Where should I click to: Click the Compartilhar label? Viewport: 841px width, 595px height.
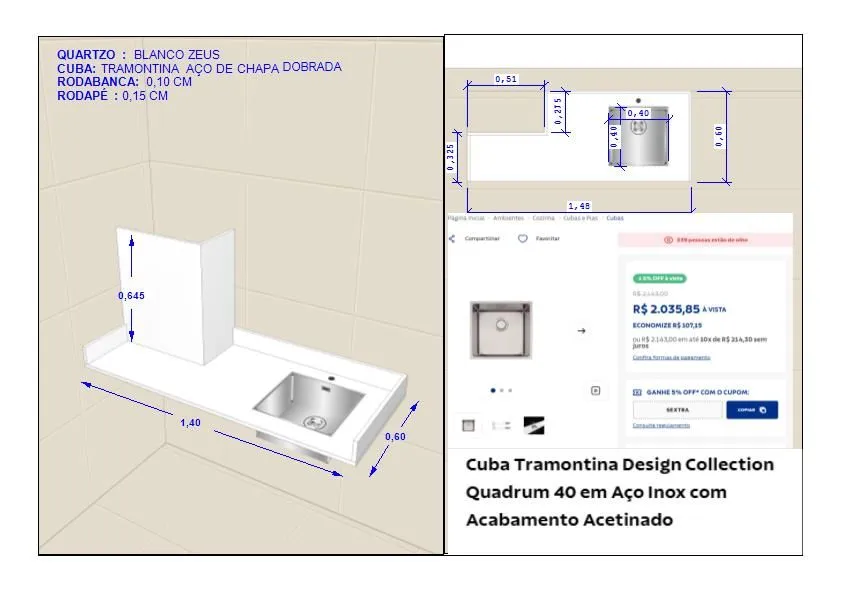pyautogui.click(x=482, y=239)
